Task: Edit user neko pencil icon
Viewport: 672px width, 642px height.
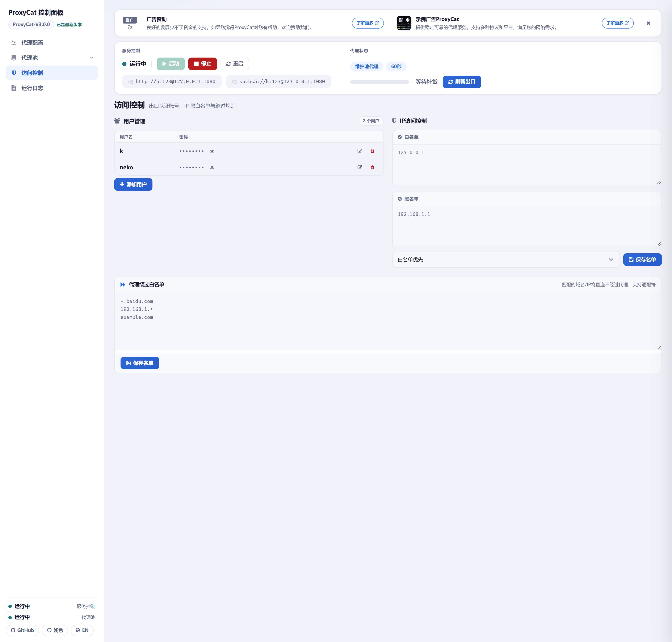Action: [x=360, y=167]
